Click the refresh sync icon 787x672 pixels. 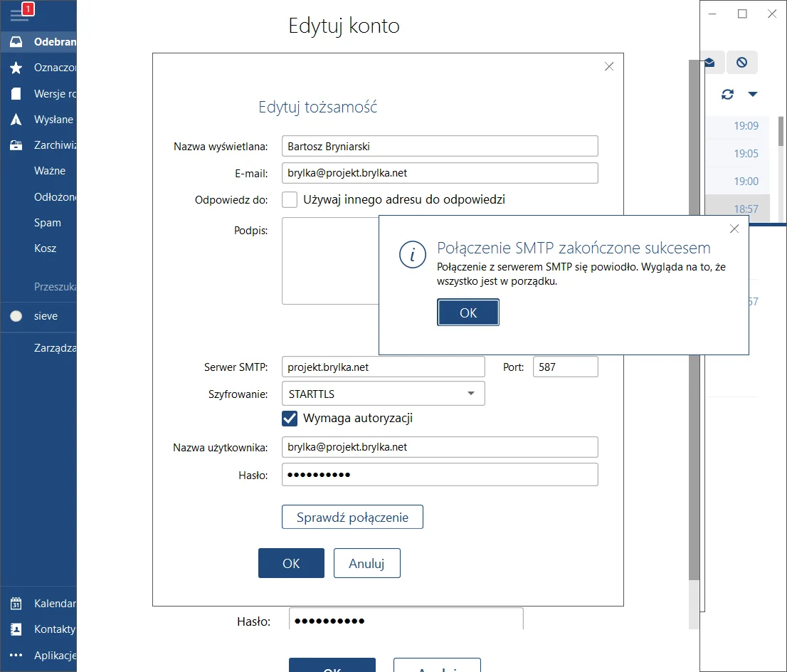(727, 95)
